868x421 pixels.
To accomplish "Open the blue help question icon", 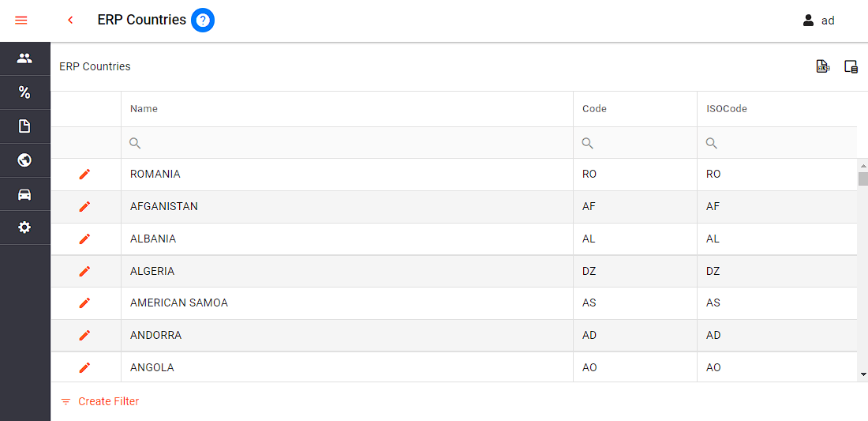I will tap(203, 21).
